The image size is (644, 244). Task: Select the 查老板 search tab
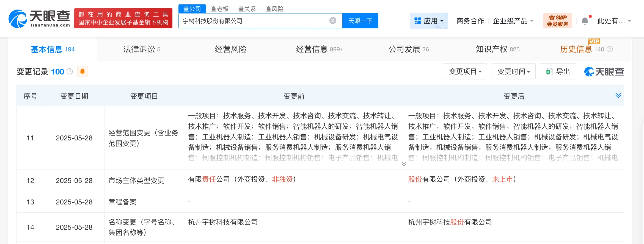(x=219, y=9)
